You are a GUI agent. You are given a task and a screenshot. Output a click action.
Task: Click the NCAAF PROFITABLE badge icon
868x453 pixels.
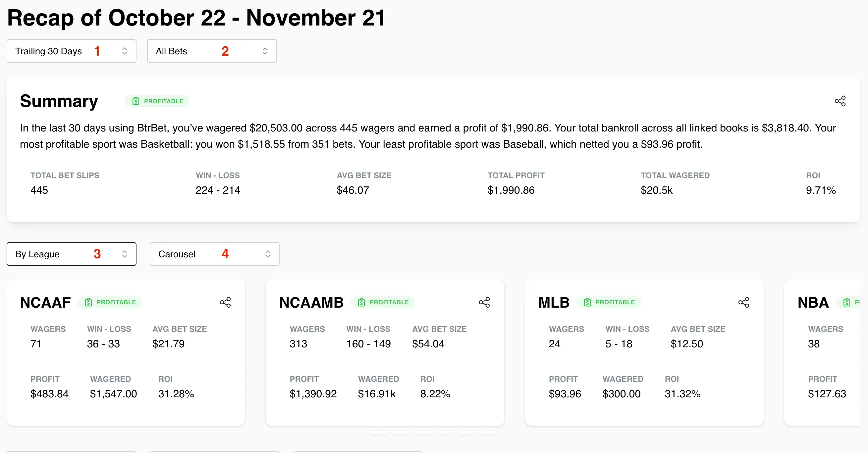88,302
